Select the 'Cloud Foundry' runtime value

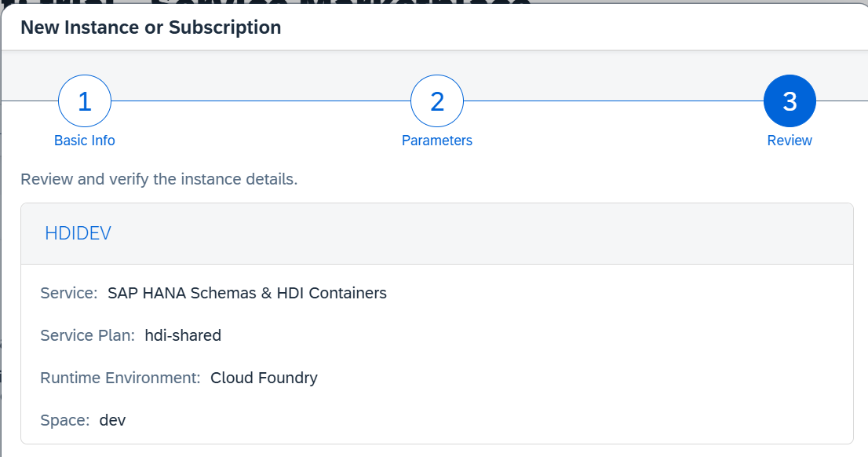(x=264, y=378)
